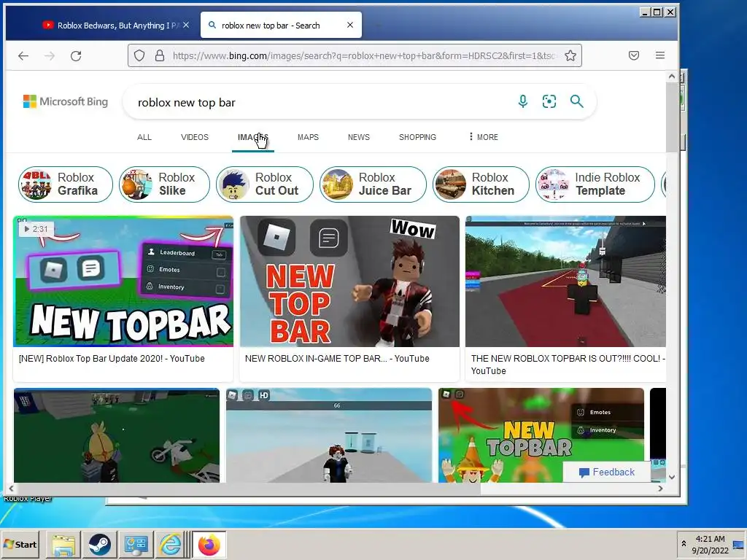Open the SHOPPING search category

click(x=417, y=137)
